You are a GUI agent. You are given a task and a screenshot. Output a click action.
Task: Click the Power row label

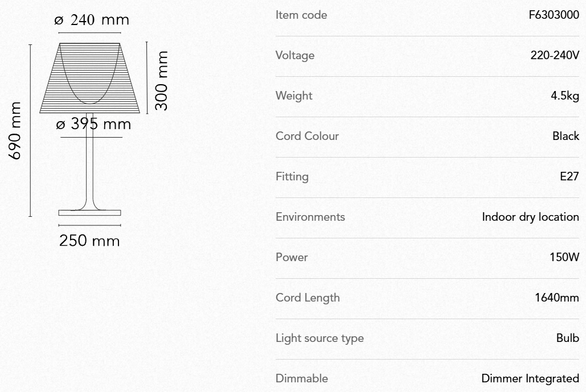[292, 258]
